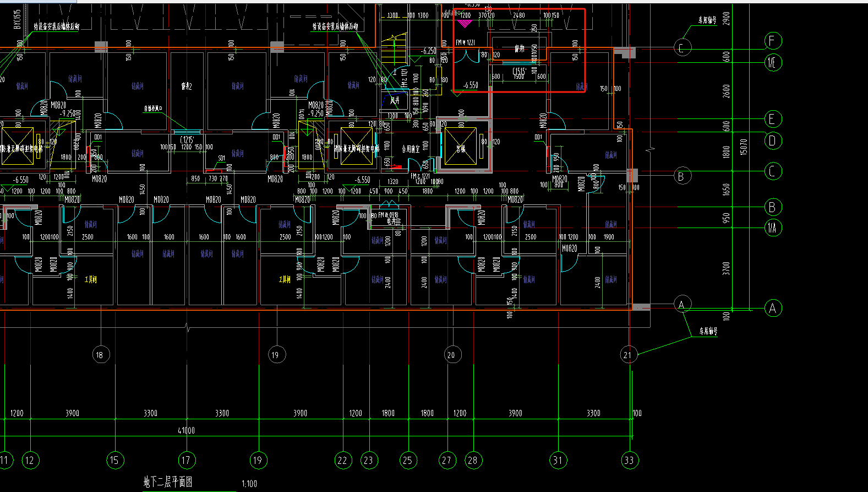
Task: Click green axis bubble 22
Action: coord(342,460)
